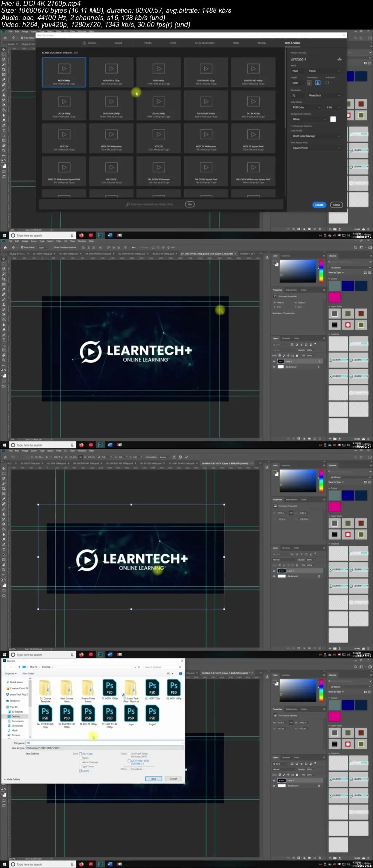Pick Brush tool behind the New Document dialog
Viewport: 373px width, 868px height.
coord(4,90)
